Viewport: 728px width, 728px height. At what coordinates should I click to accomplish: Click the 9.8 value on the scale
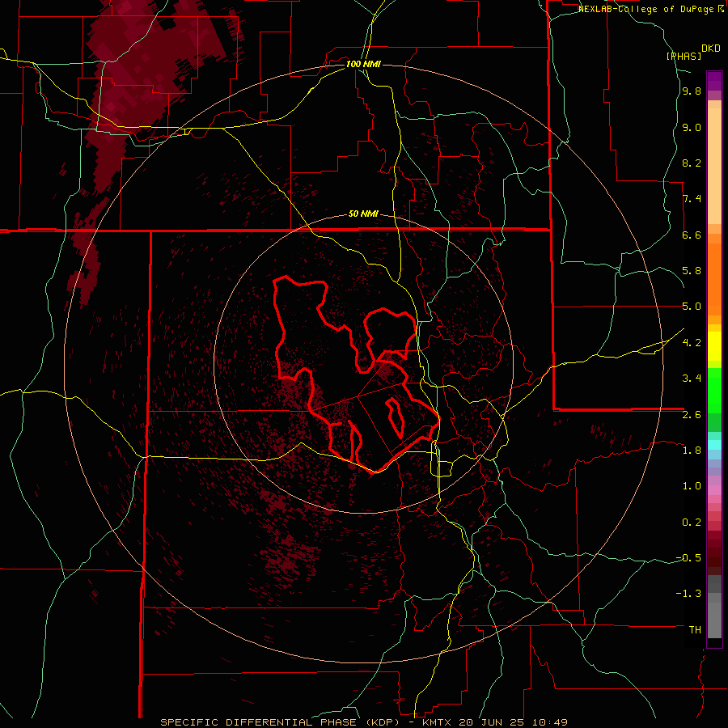692,91
